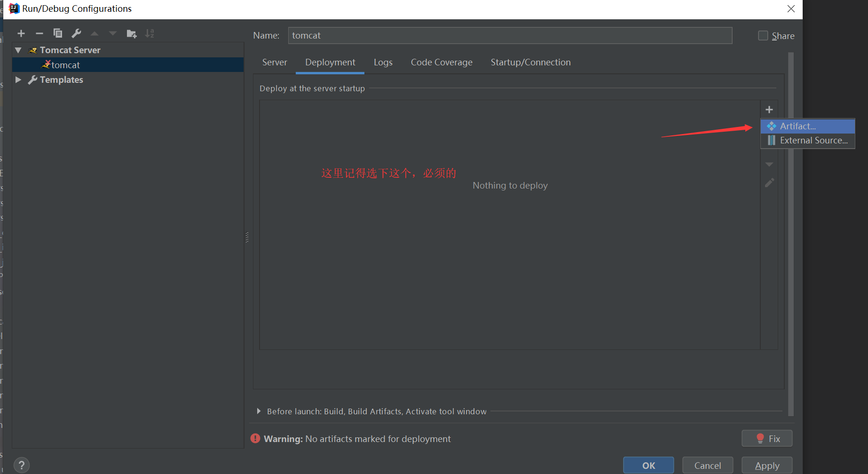Create new folder icon in toolbar
This screenshot has height=474, width=868.
click(132, 33)
